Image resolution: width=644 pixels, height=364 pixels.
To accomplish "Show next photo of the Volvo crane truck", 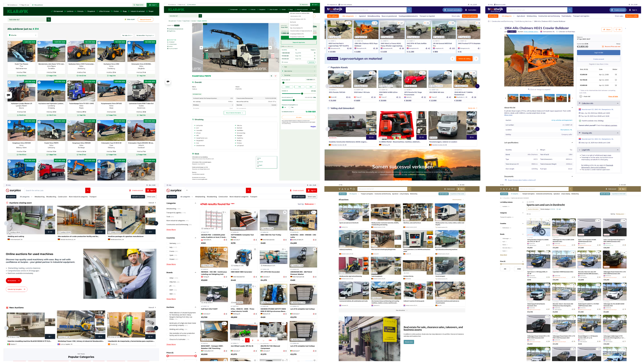I will click(x=270, y=48).
